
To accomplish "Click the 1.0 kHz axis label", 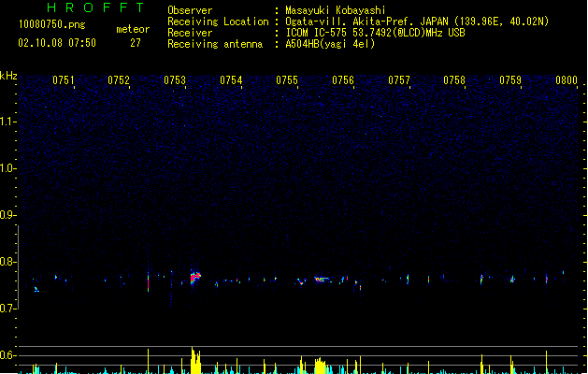I will click(8, 167).
